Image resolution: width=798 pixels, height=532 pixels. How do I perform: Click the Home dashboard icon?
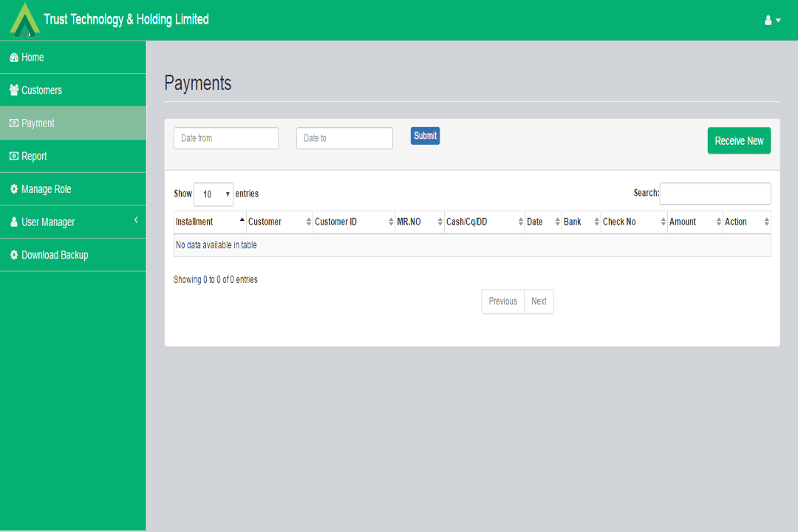pos(13,58)
